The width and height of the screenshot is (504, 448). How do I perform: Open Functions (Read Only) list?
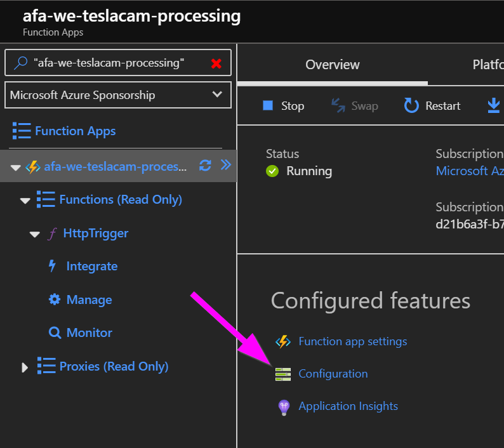121,200
